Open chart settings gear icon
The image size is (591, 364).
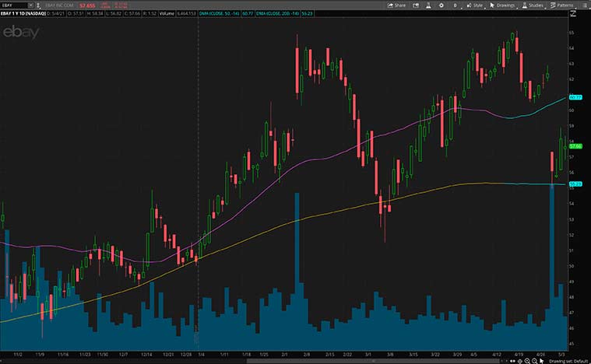coord(444,5)
